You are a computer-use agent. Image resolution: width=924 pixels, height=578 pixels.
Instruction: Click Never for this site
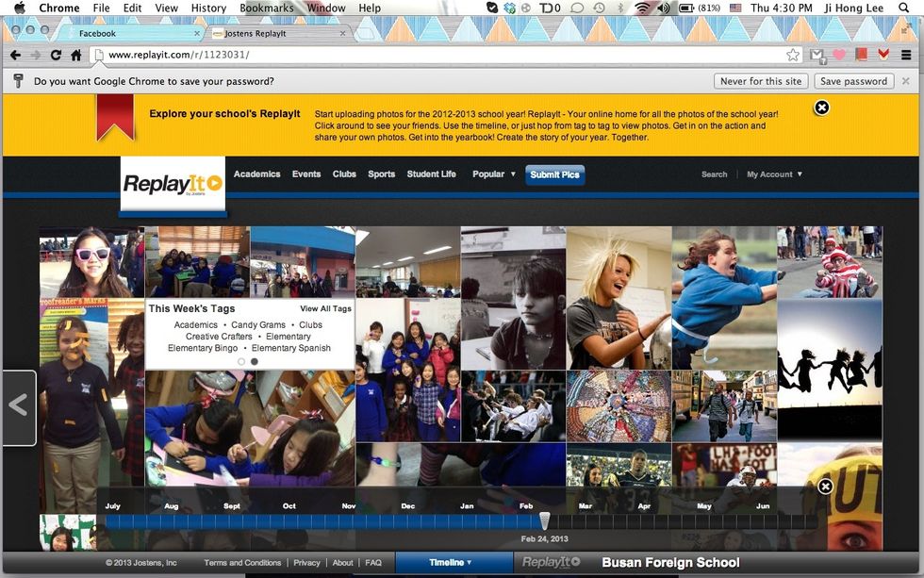click(x=761, y=81)
